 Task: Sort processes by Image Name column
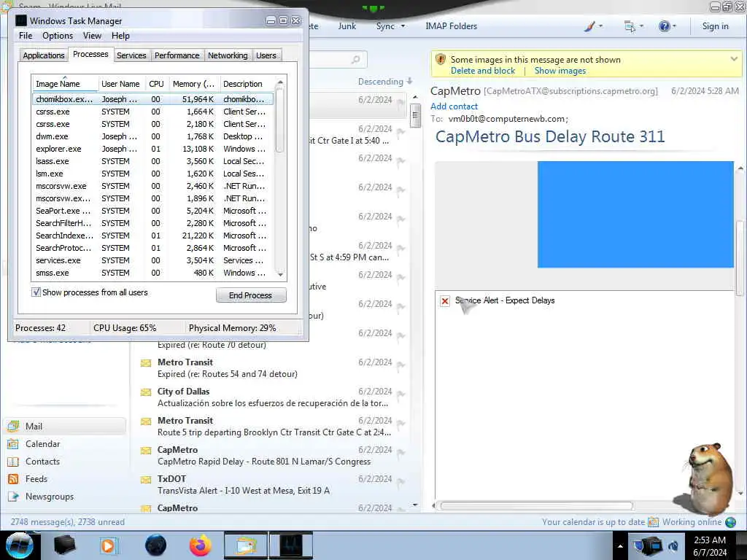(x=64, y=84)
